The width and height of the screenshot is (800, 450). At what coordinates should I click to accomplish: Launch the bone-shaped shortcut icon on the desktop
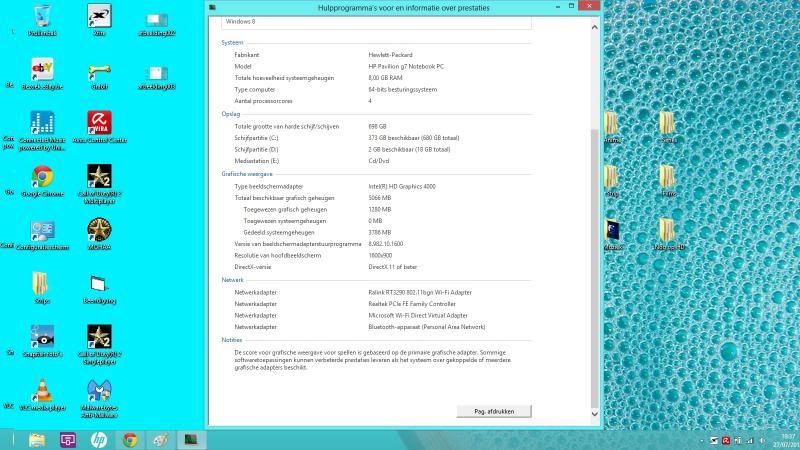pyautogui.click(x=99, y=76)
